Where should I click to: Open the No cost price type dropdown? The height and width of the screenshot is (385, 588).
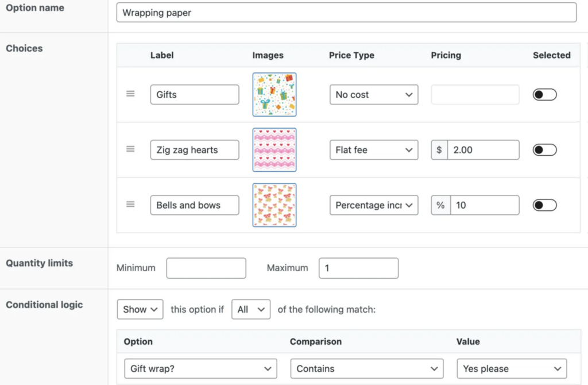point(374,95)
